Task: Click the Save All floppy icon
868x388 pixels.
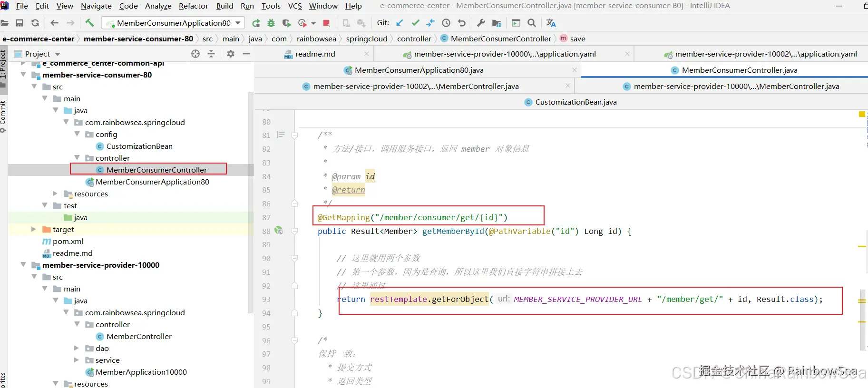Action: click(20, 23)
